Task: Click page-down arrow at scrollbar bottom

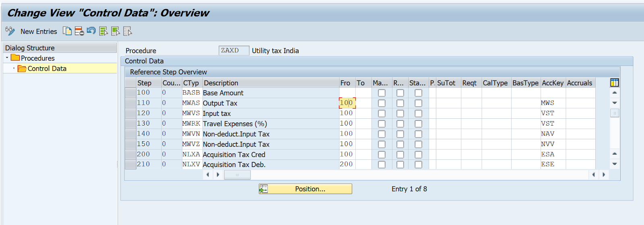Action: 615,164
